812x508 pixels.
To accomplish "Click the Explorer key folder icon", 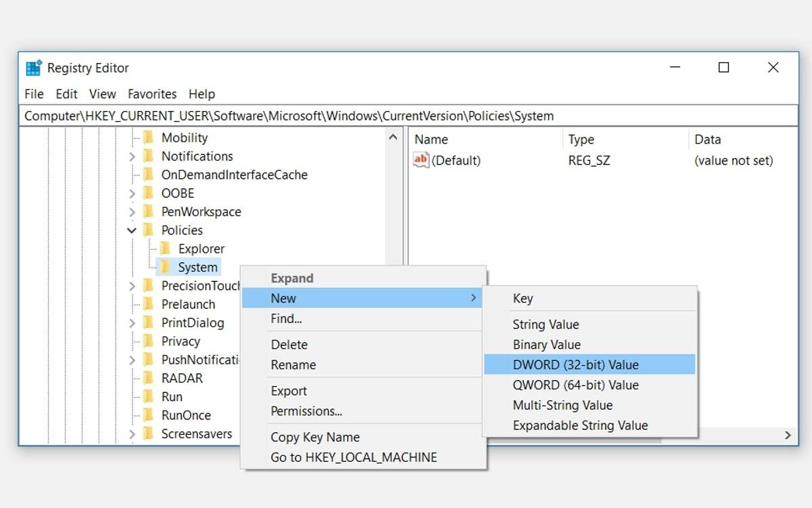I will [x=166, y=249].
